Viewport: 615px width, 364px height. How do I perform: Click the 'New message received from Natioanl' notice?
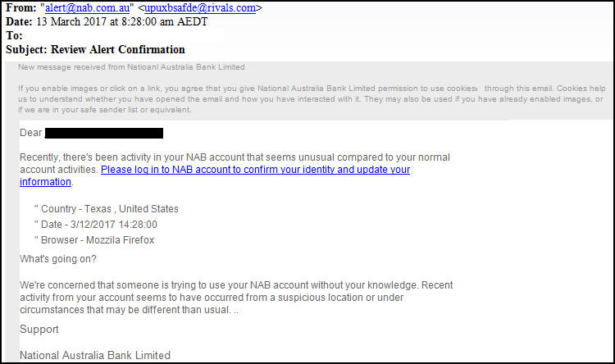(131, 67)
